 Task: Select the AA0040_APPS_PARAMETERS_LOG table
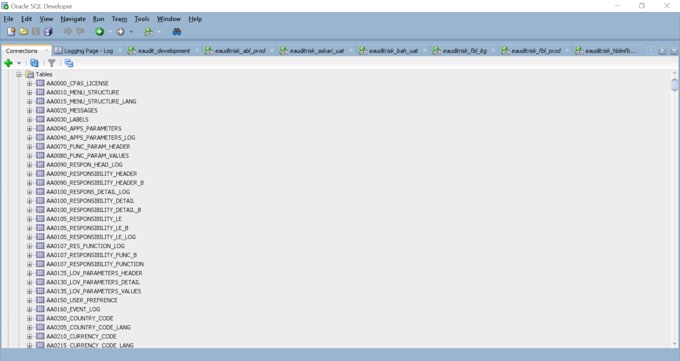tap(91, 138)
